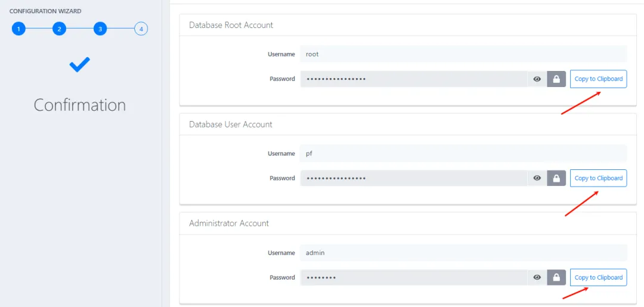Click the Administrator password field
The width and height of the screenshot is (644, 307).
[x=413, y=277]
